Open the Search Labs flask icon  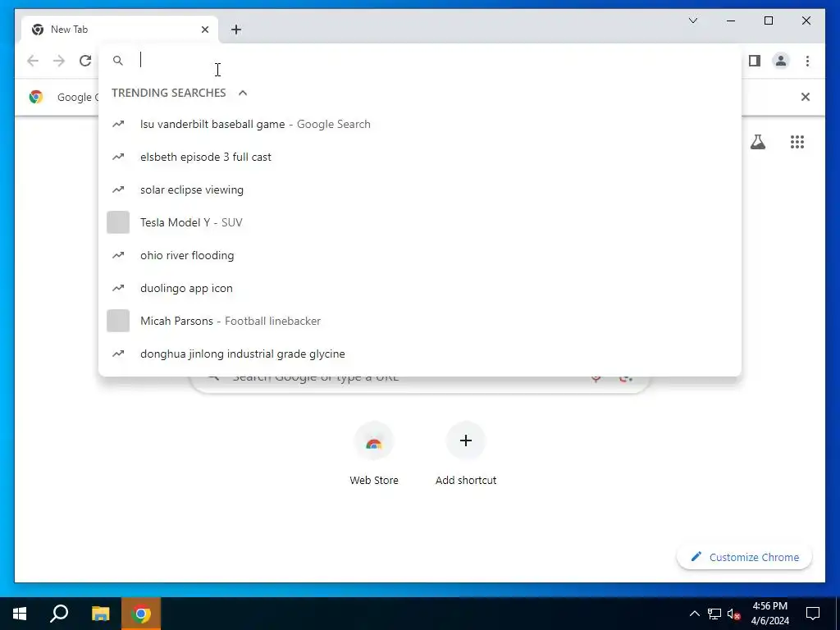(757, 142)
